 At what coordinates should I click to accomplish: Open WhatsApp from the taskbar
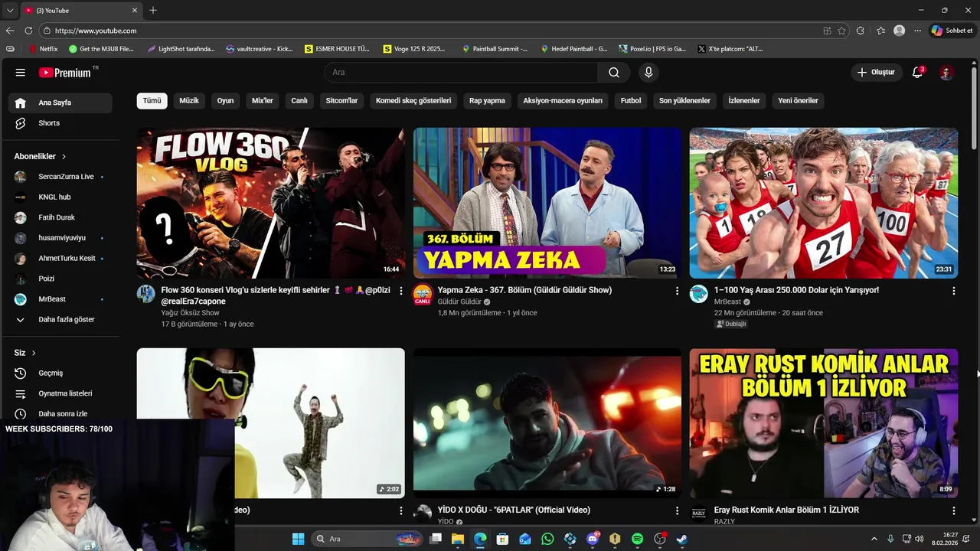[547, 539]
